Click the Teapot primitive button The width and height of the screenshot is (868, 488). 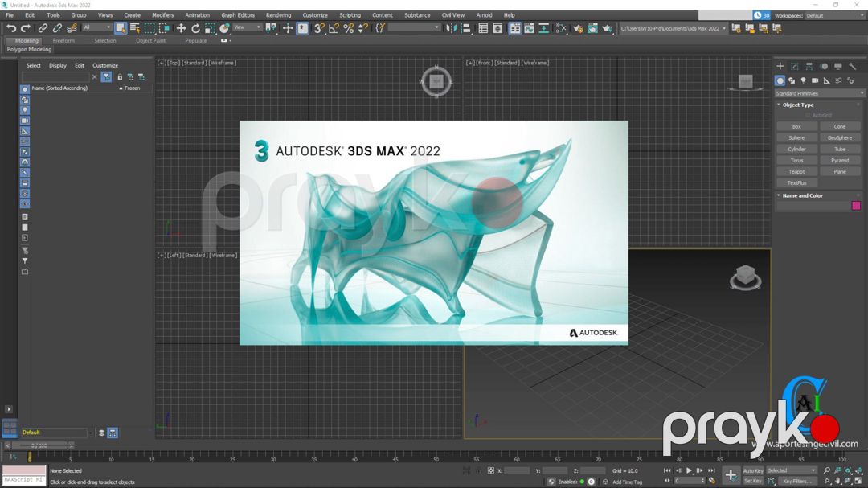click(796, 172)
